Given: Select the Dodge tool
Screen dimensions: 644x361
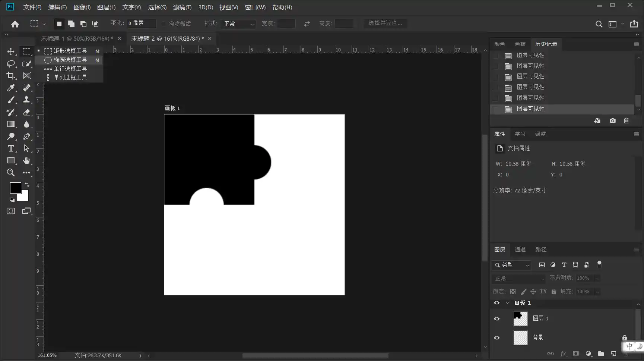Looking at the screenshot, I should (11, 136).
